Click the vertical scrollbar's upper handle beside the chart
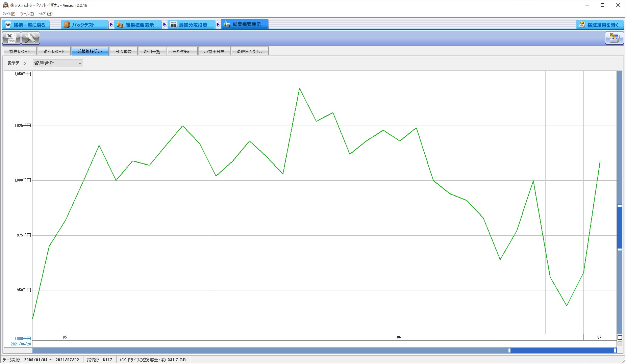 click(x=620, y=205)
